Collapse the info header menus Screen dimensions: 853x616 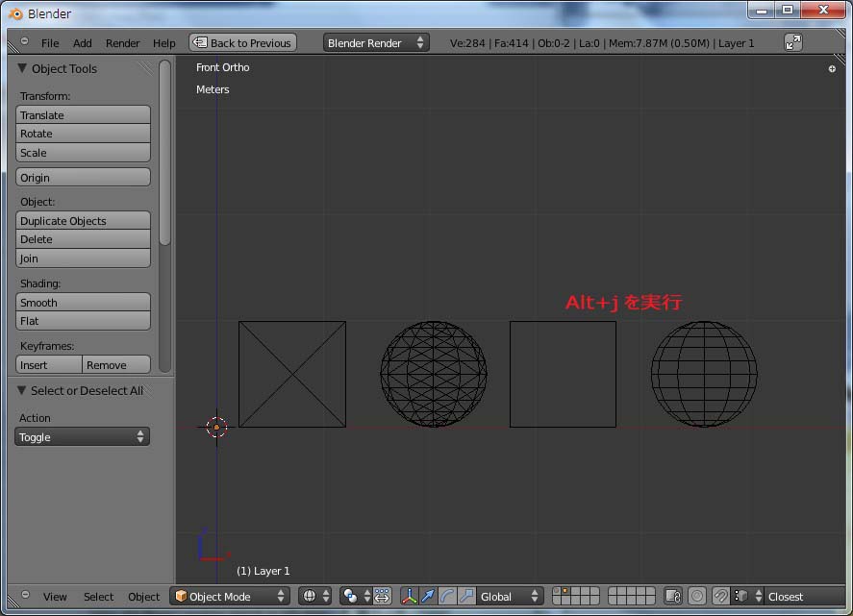24,41
